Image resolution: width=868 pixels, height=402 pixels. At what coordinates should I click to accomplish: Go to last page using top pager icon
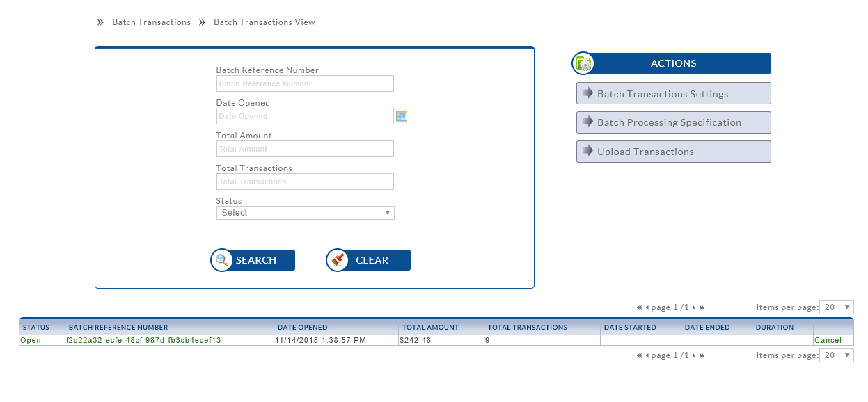point(702,307)
